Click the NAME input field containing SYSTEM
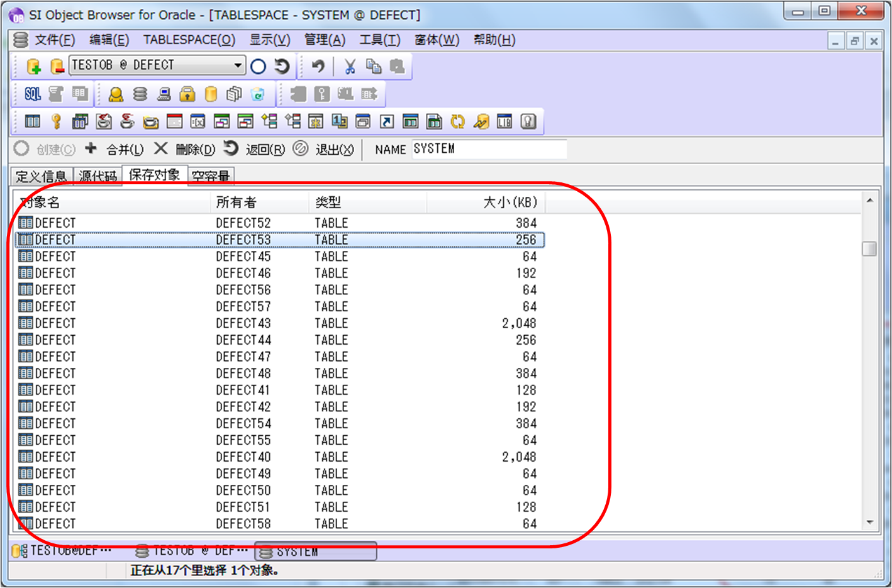 (489, 149)
